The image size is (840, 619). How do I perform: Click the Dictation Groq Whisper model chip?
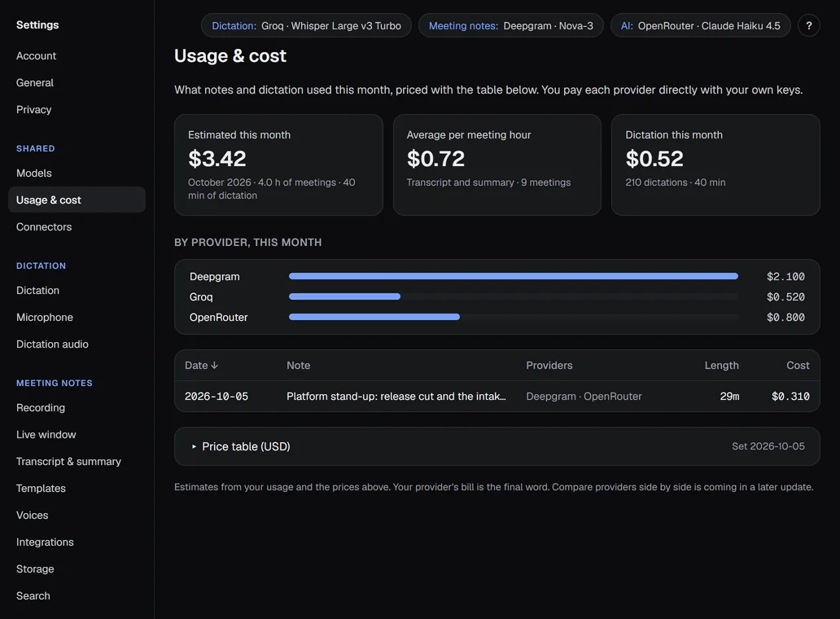coord(306,26)
